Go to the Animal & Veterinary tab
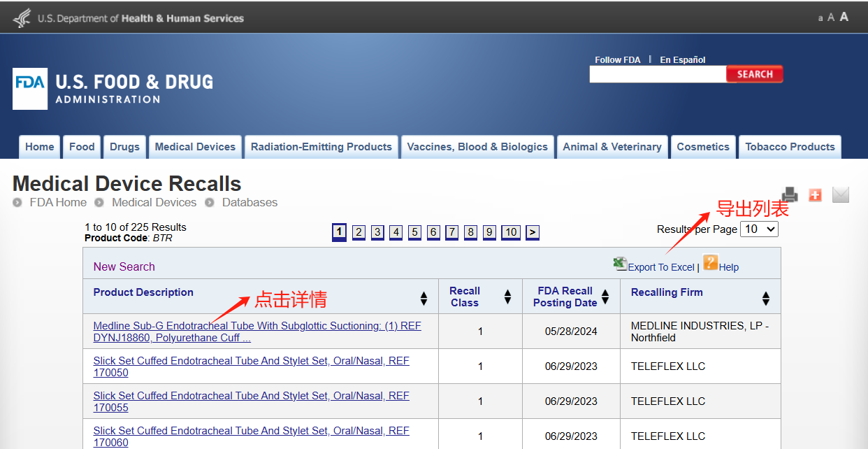The image size is (868, 449). [x=612, y=147]
